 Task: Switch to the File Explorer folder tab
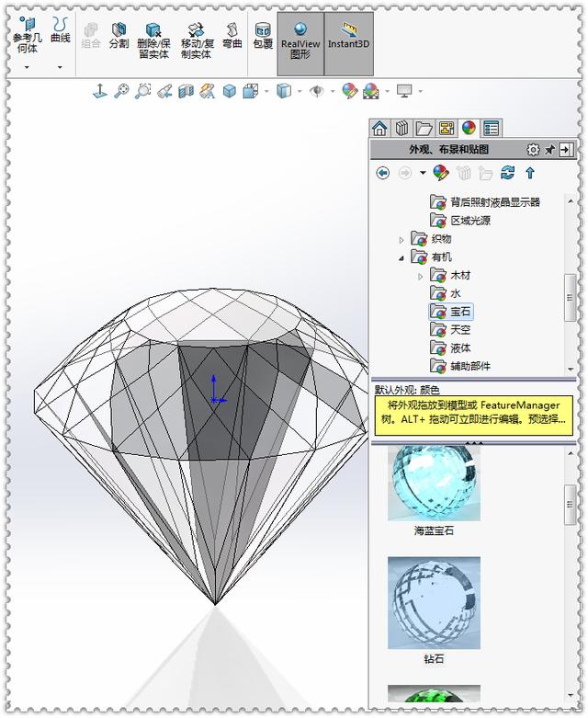click(x=424, y=129)
